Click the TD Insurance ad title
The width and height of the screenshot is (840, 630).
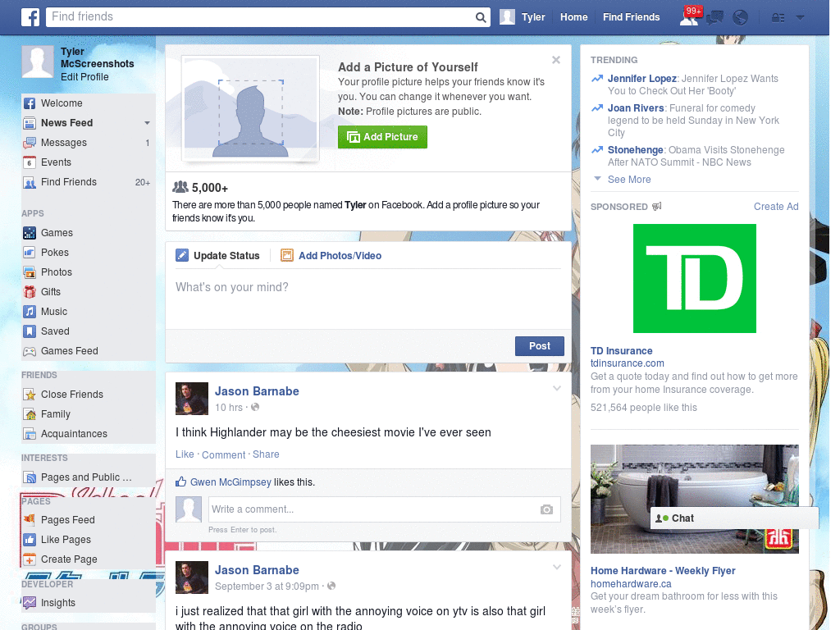pyautogui.click(x=622, y=351)
